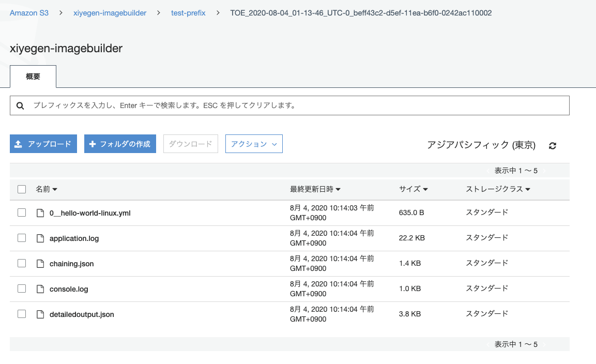Image resolution: width=596 pixels, height=364 pixels.
Task: Open the アクション dropdown menu
Action: point(254,144)
